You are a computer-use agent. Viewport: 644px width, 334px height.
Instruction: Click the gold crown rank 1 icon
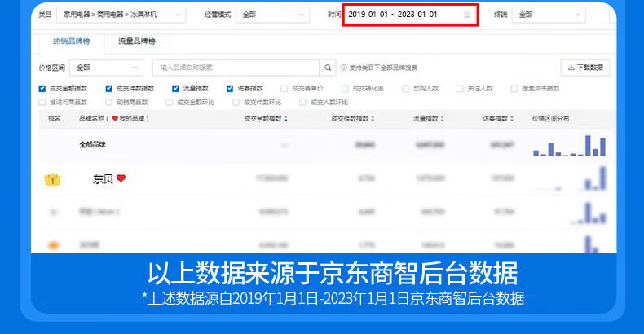pos(52,179)
